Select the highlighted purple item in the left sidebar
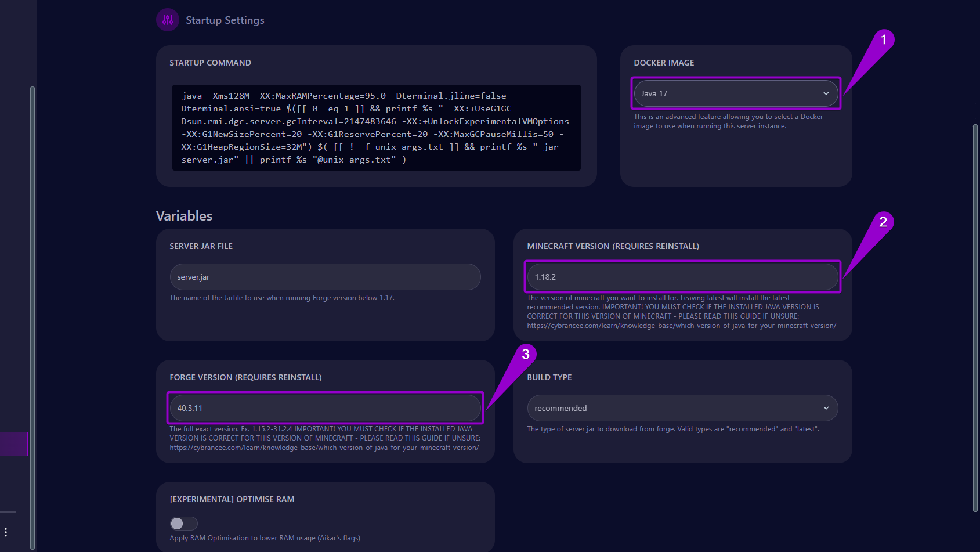The height and width of the screenshot is (552, 980). [x=14, y=444]
